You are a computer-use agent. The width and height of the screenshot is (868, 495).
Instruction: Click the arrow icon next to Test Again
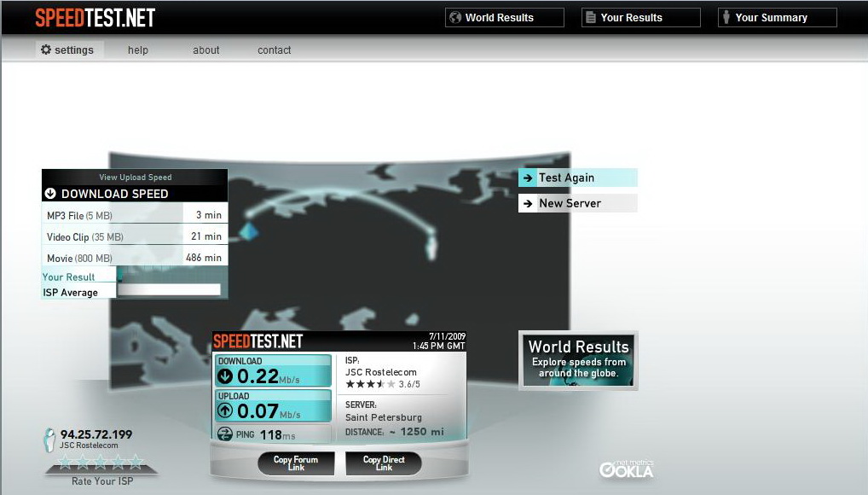click(528, 178)
